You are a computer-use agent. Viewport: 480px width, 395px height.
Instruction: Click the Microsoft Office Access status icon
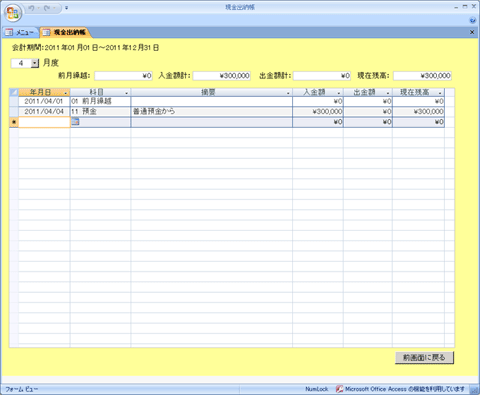(x=339, y=389)
